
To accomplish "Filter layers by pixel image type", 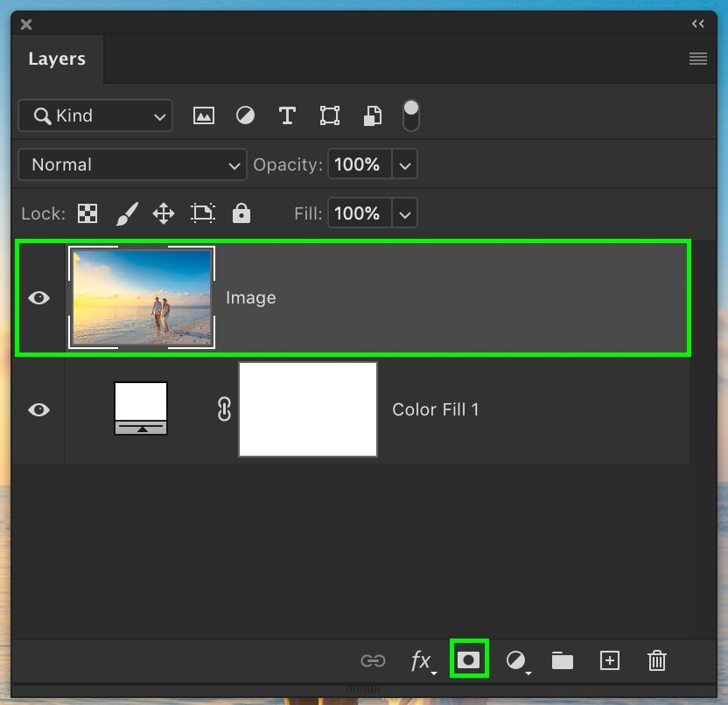I will [x=203, y=115].
